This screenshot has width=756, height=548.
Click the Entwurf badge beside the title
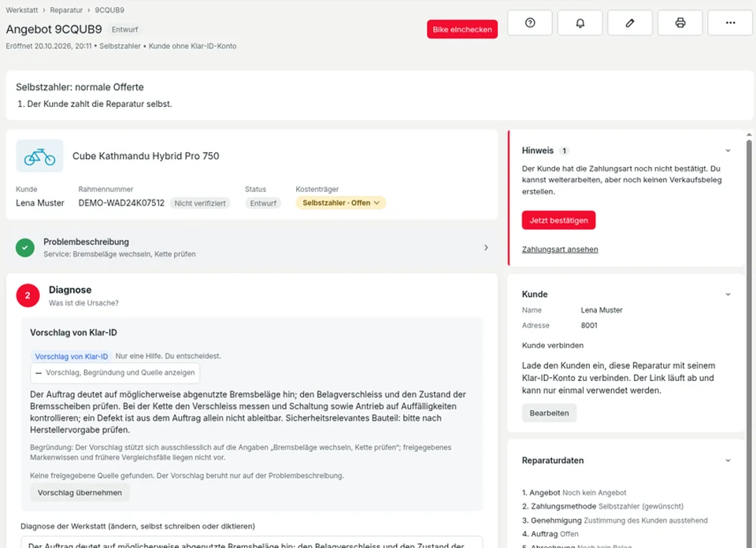coord(125,29)
